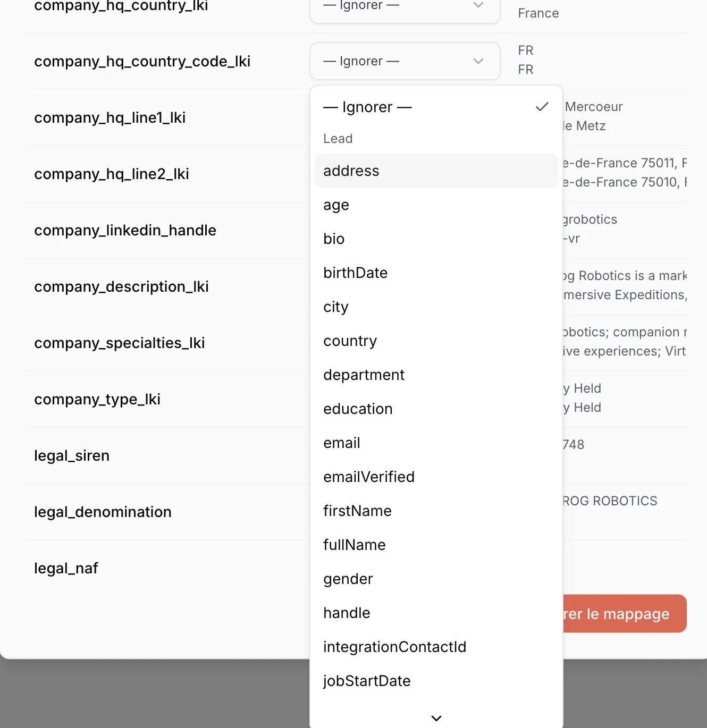
Task: Pick city from the dropdown list
Action: [436, 307]
